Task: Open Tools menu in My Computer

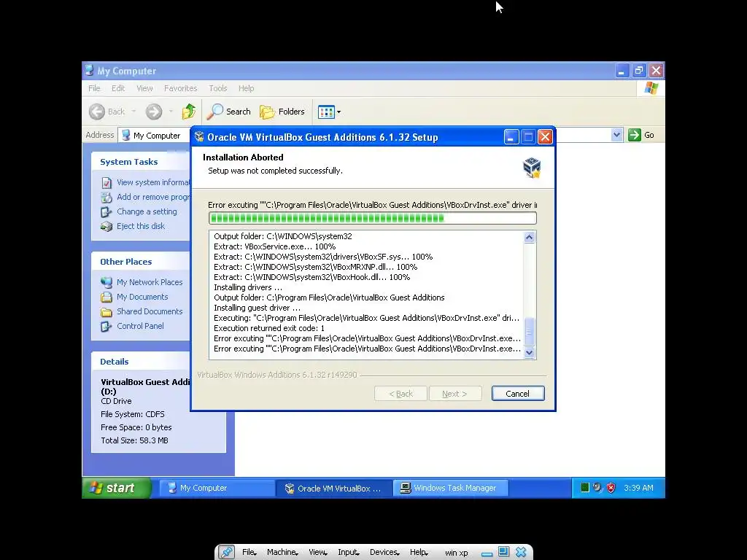Action: pyautogui.click(x=217, y=88)
